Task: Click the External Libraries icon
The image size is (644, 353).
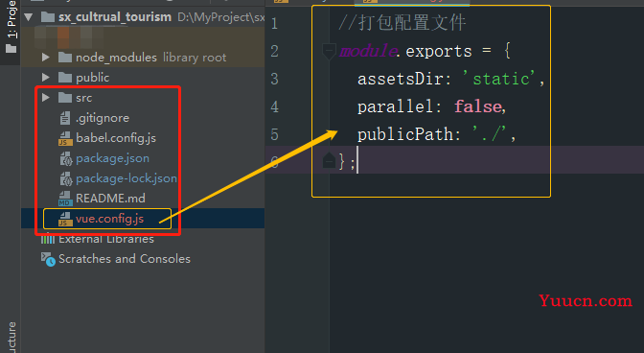Action: [48, 238]
